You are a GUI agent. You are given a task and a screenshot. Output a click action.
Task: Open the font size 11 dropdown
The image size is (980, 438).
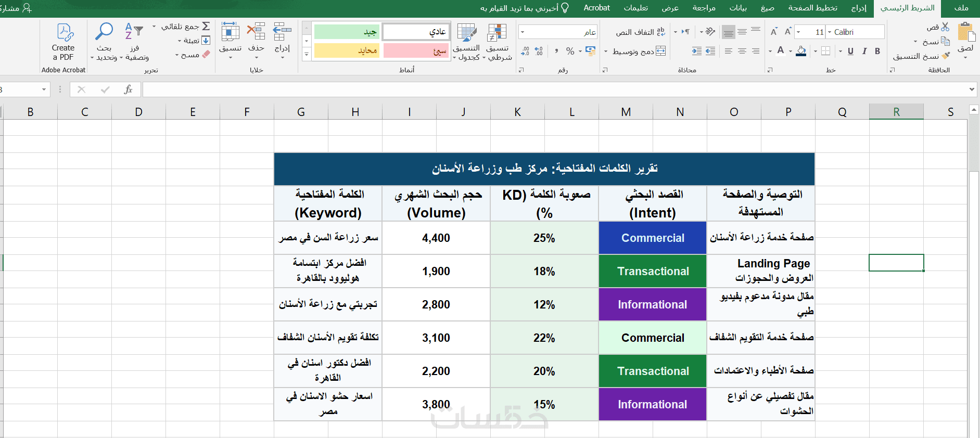(x=798, y=32)
